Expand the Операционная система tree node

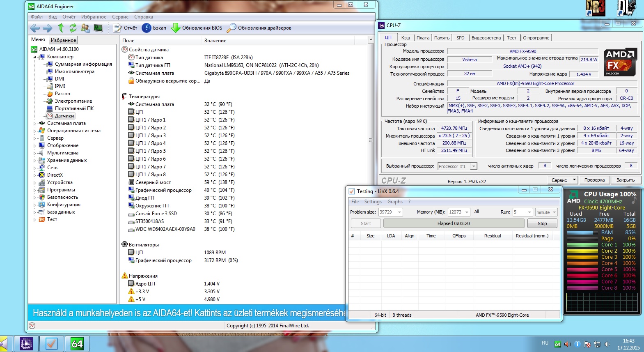34,131
